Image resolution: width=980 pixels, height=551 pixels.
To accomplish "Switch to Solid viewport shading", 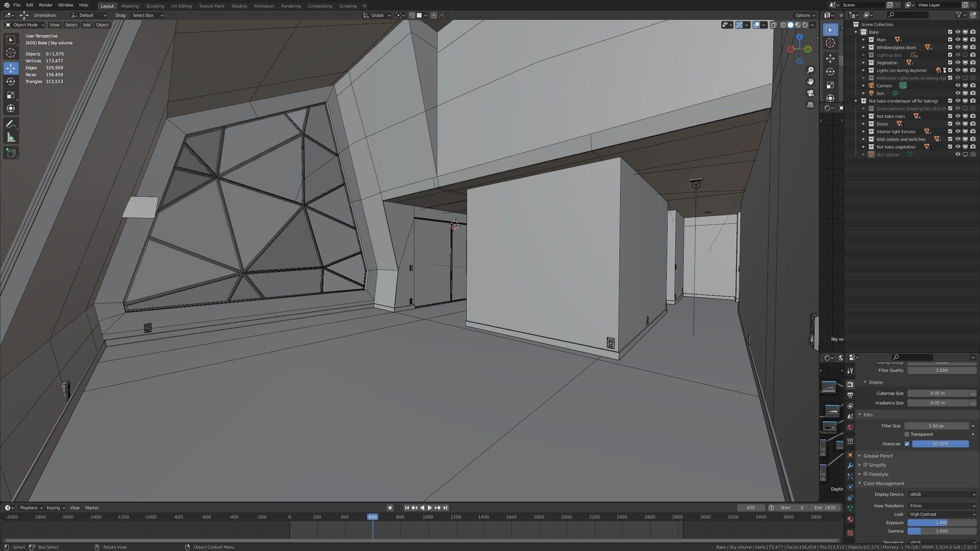I will click(x=791, y=25).
